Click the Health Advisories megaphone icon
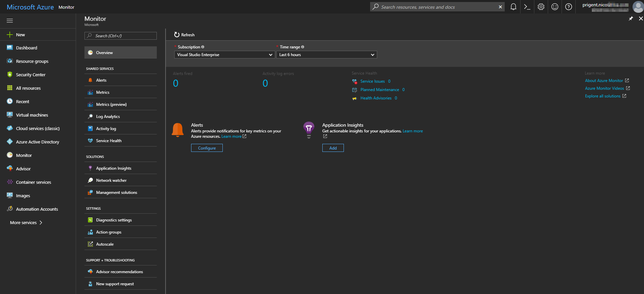The height and width of the screenshot is (294, 644). coord(355,98)
